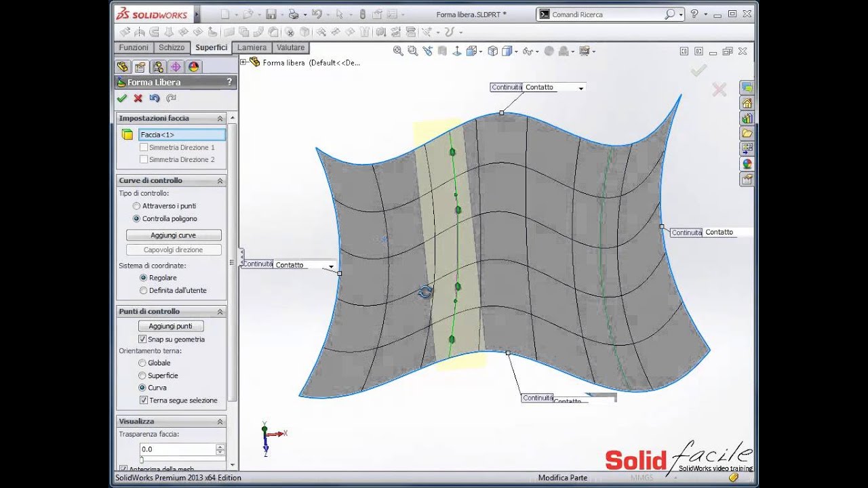Click the View Orientation cube icon
The height and width of the screenshot is (488, 868).
click(x=472, y=51)
